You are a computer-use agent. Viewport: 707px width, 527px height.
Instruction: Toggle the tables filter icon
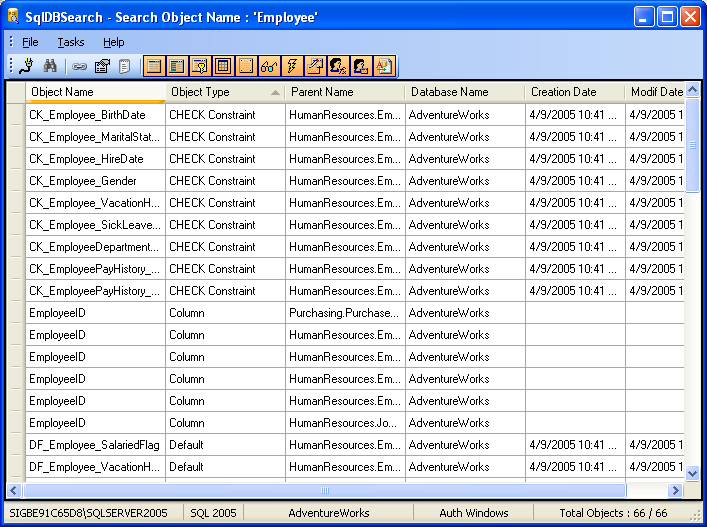(x=154, y=66)
